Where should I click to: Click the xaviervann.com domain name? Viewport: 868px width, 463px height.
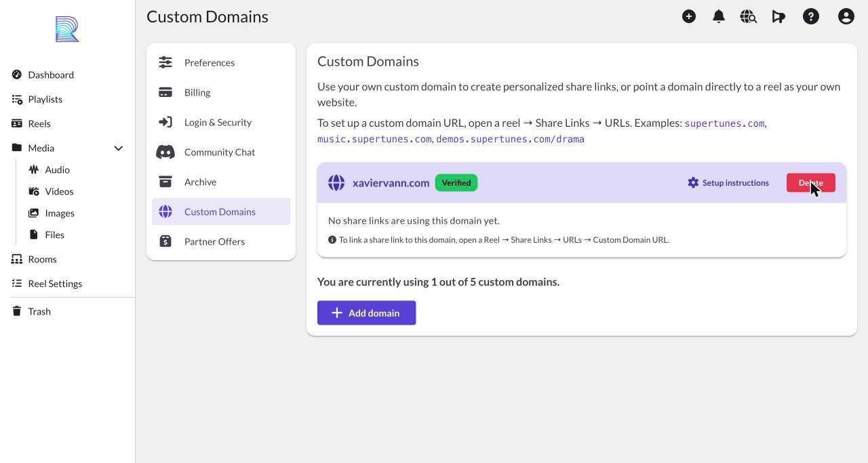tap(391, 182)
